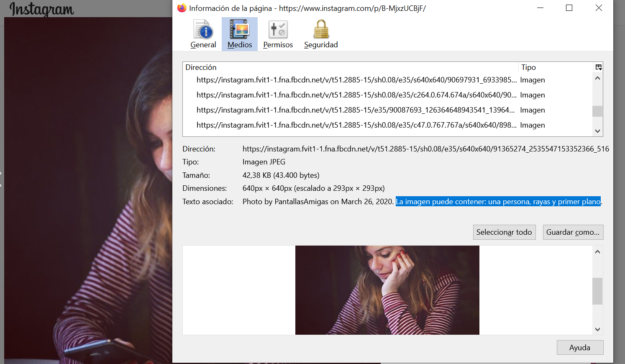Select the media row containing c264.0.674.674a

tap(388, 95)
